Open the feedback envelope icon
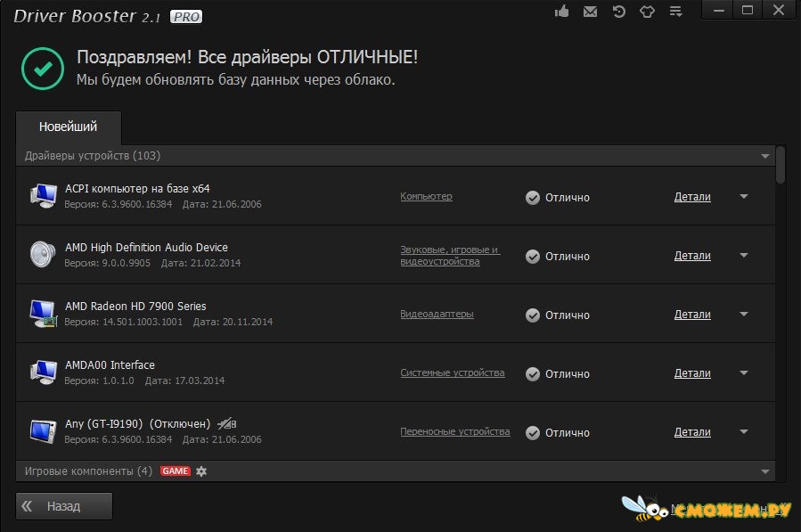The image size is (801, 532). [x=590, y=12]
